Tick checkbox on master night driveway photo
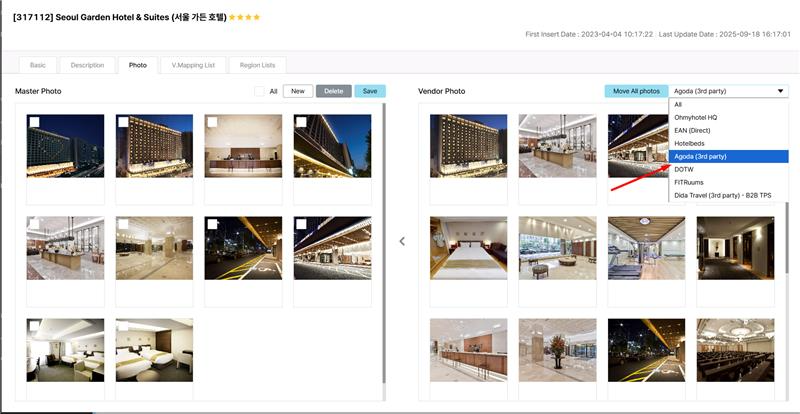This screenshot has height=414, width=800. click(x=212, y=224)
